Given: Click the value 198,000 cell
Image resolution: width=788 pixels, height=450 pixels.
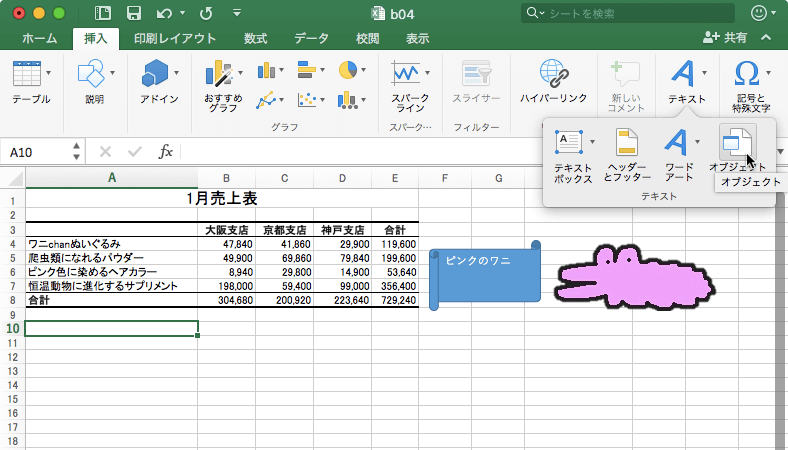Looking at the screenshot, I should click(x=227, y=286).
